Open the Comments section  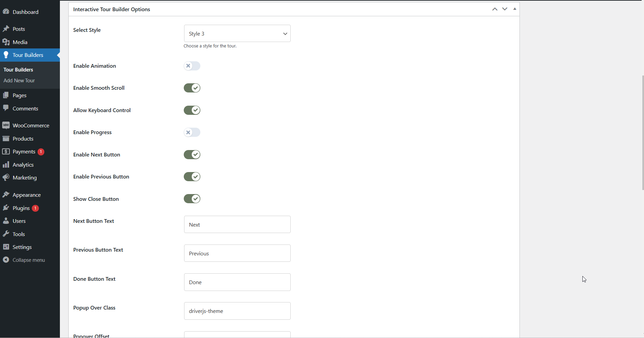(25, 108)
